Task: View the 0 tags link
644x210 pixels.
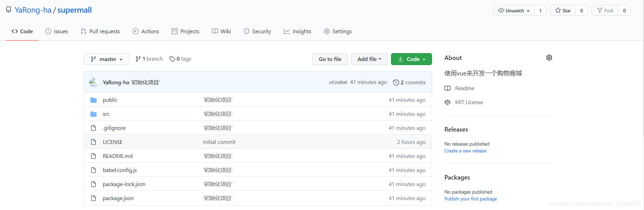Action: tap(180, 59)
